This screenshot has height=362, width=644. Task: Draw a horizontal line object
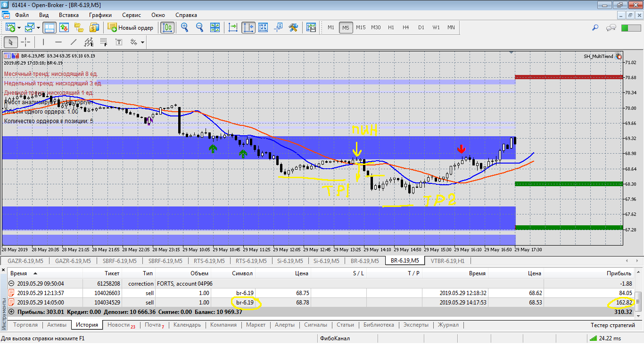coord(58,42)
